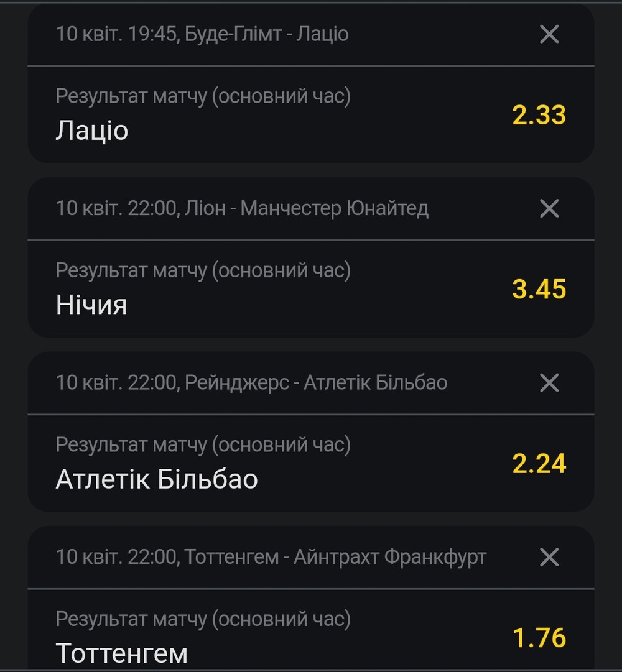Select the Тоттенгем outcome selection
This screenshot has width=622, height=672.
coord(122,653)
